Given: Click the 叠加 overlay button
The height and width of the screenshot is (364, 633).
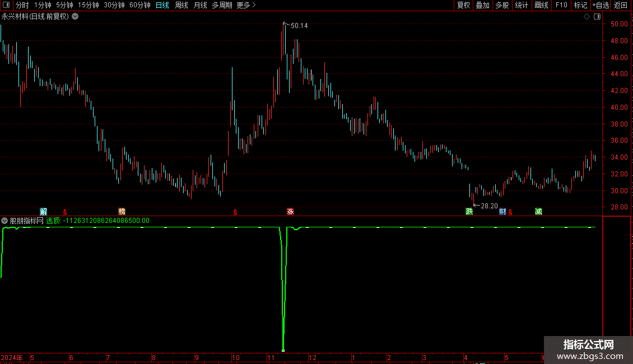Looking at the screenshot, I should point(482,5).
